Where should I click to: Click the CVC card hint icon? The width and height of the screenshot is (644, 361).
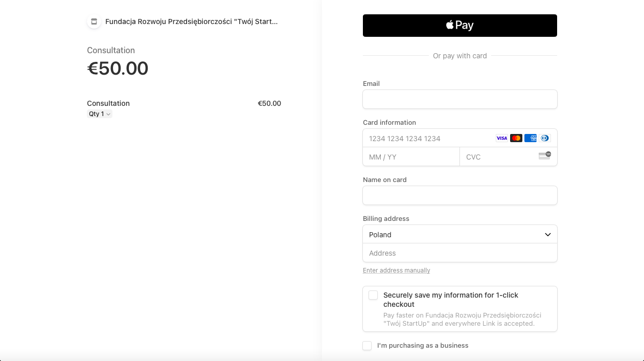click(545, 155)
